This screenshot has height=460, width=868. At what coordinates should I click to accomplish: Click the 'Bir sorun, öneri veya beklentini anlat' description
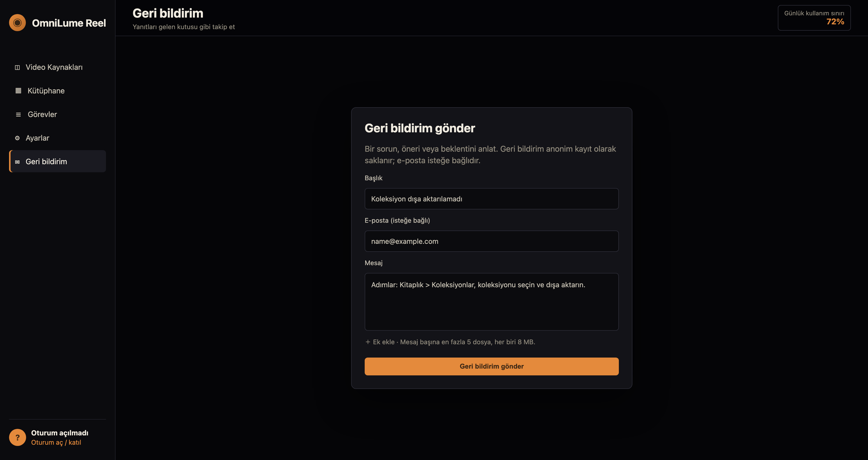[490, 155]
